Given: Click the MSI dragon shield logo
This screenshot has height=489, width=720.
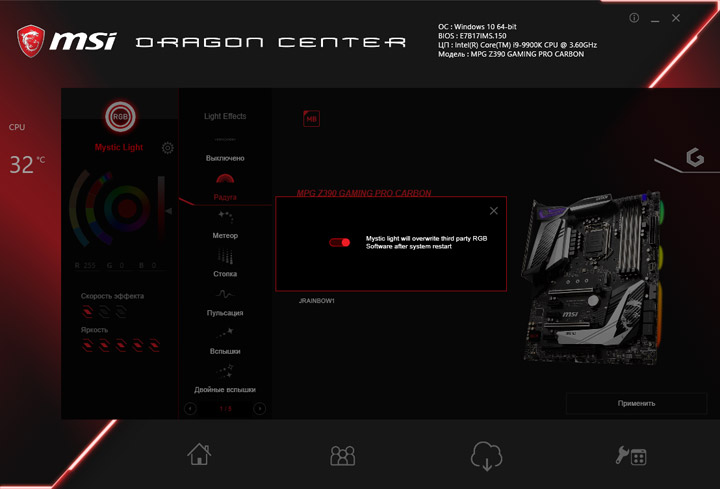Looking at the screenshot, I should click(31, 41).
